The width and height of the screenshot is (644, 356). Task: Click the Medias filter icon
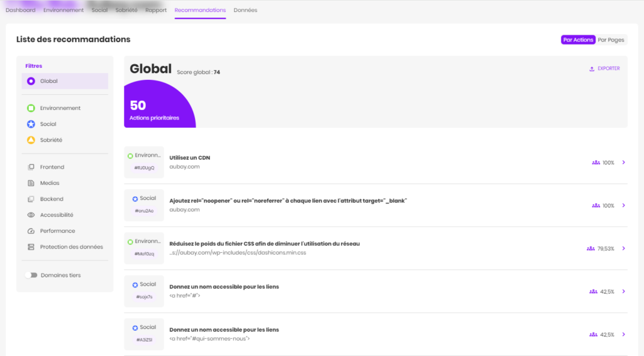pyautogui.click(x=31, y=183)
